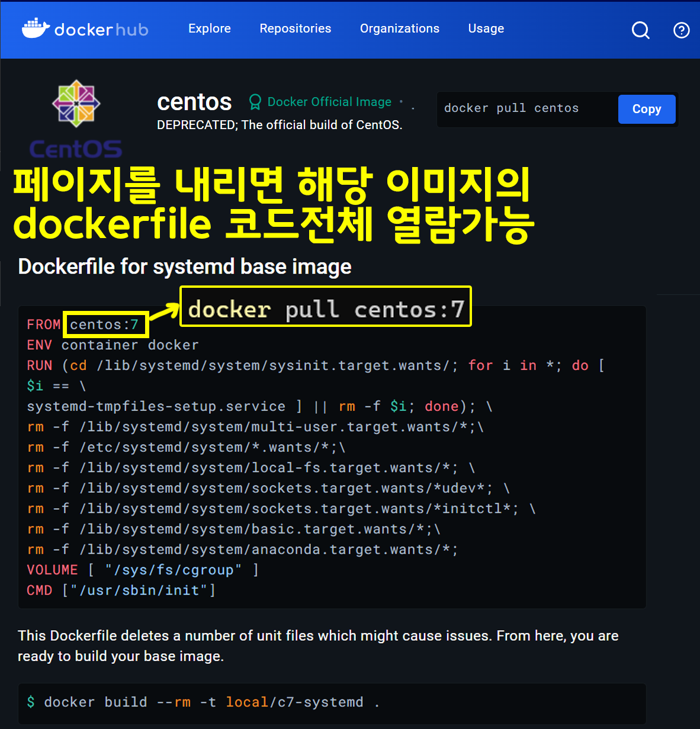This screenshot has height=729, width=700.
Task: Click the 'DEPRECATED; The official build of CentOS.' text
Action: (x=280, y=125)
